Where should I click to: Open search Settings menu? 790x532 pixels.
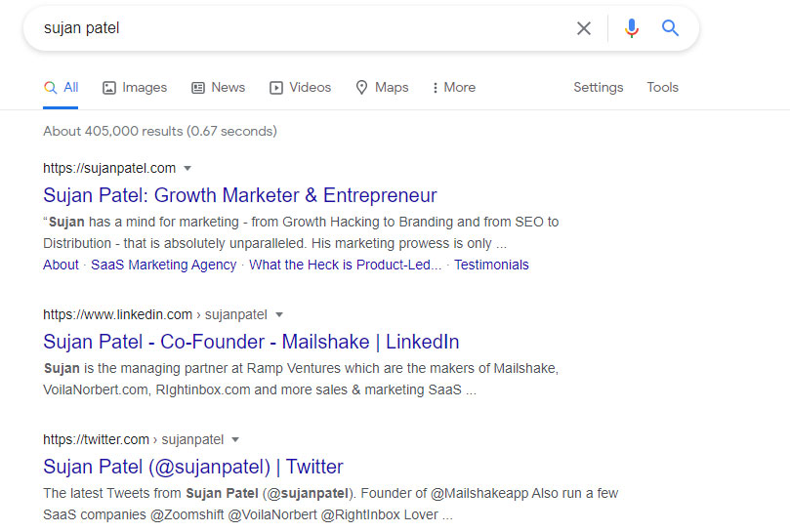coord(598,87)
